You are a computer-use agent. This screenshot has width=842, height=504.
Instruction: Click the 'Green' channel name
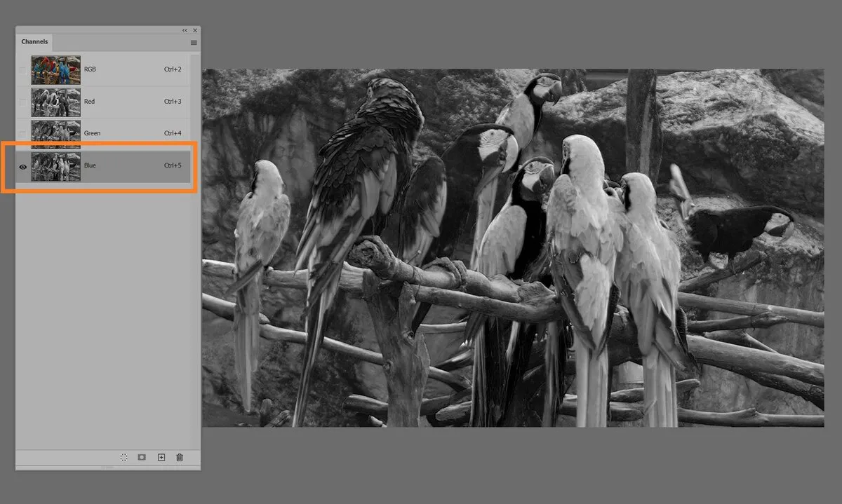92,133
